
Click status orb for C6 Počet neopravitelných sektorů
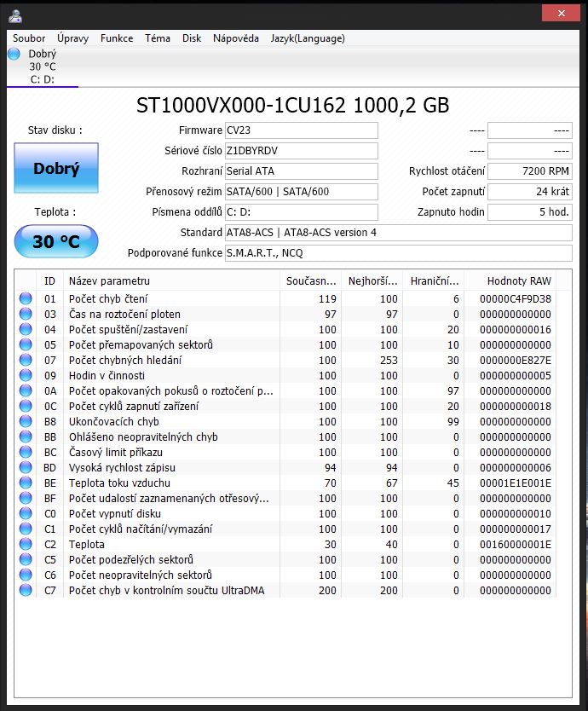point(26,575)
